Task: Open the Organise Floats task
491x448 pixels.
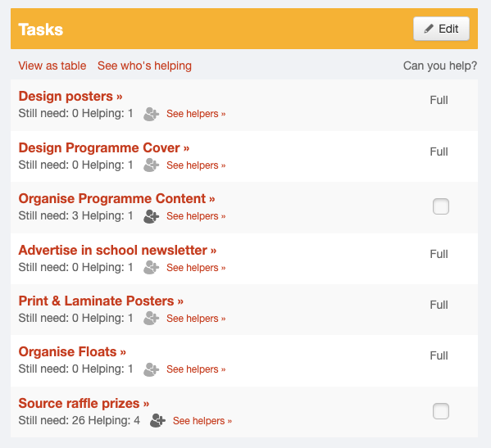Action: click(72, 351)
